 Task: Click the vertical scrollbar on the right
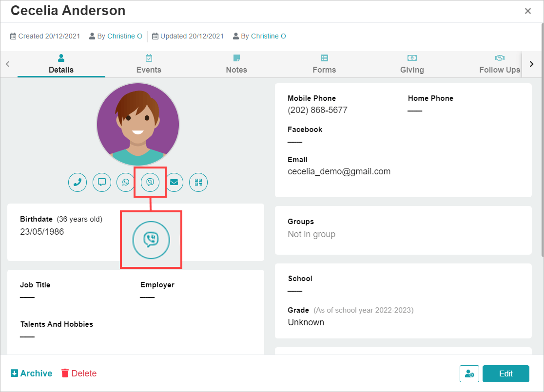point(542,140)
